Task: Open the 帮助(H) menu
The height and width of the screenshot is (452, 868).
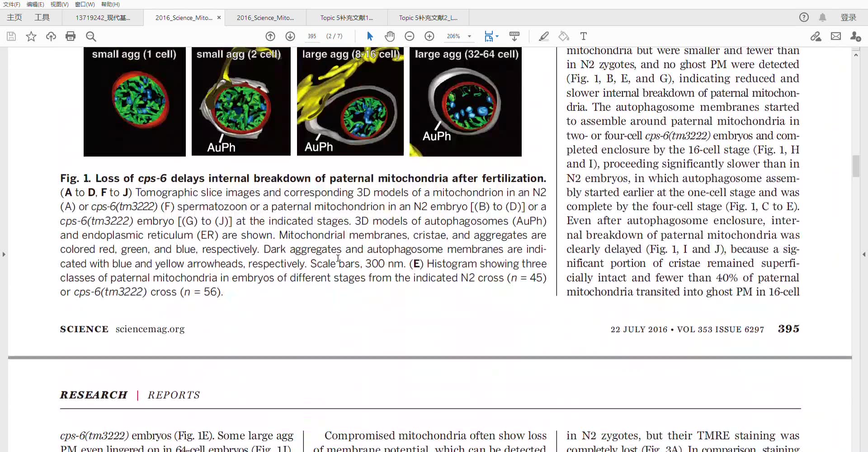Action: tap(110, 4)
